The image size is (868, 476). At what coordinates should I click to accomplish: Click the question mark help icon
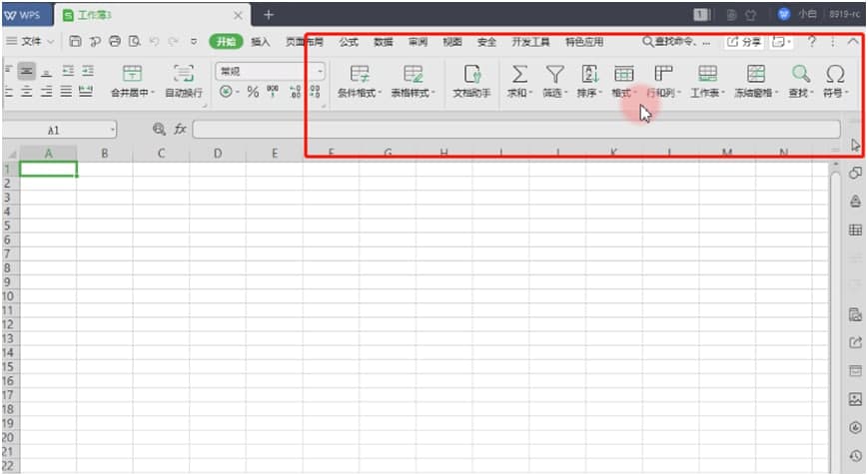[x=811, y=42]
